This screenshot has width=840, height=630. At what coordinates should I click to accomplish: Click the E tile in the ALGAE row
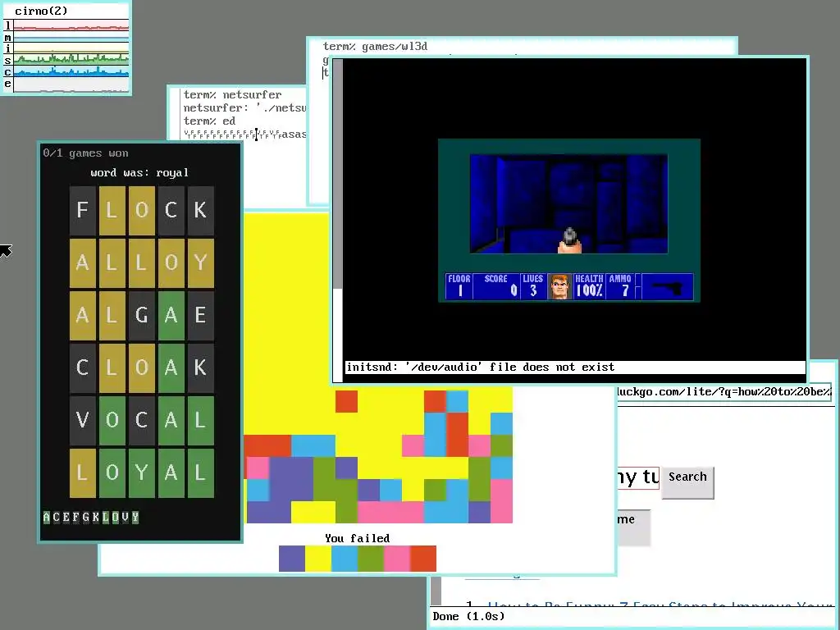coord(200,316)
